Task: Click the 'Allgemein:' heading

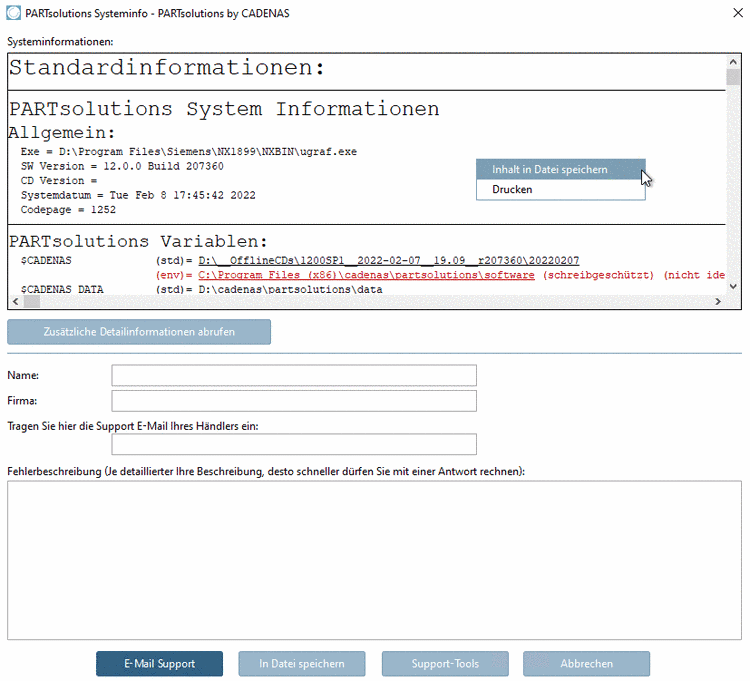Action: [x=62, y=132]
